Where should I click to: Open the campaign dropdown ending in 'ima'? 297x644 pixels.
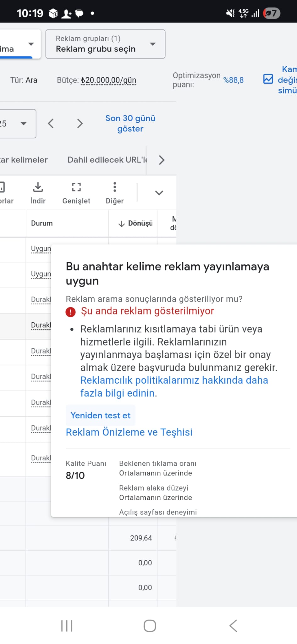point(20,44)
